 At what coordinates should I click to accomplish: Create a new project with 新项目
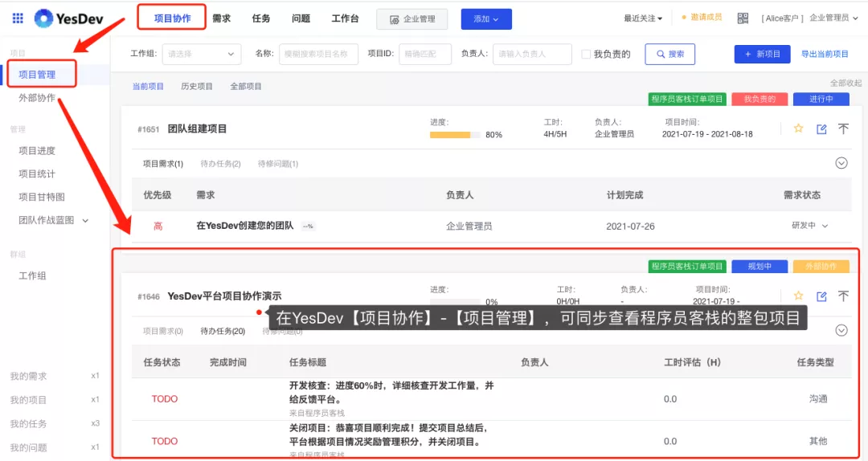(762, 55)
